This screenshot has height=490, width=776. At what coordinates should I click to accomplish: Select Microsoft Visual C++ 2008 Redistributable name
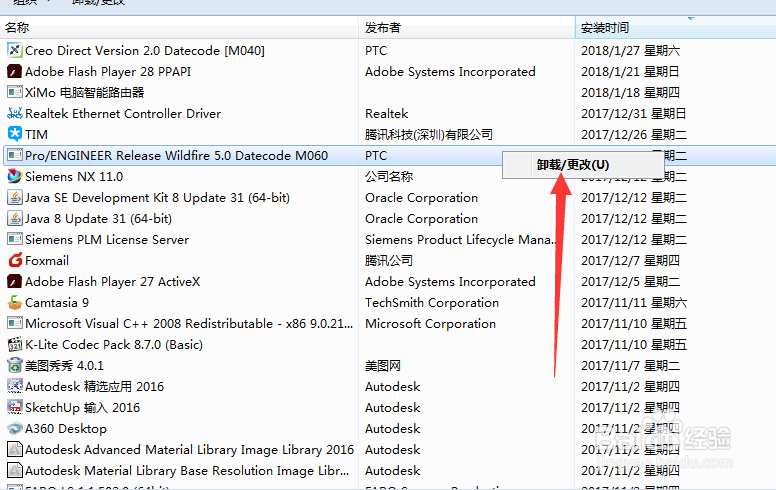189,324
